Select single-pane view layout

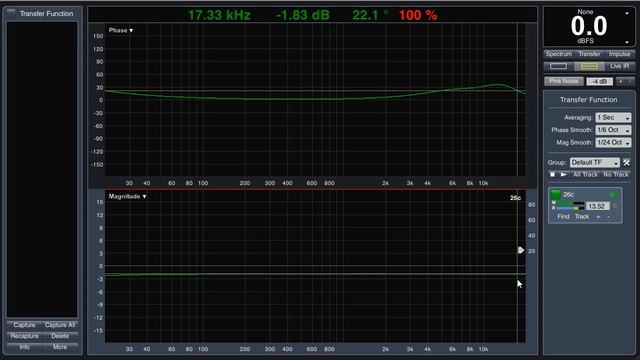tap(558, 66)
